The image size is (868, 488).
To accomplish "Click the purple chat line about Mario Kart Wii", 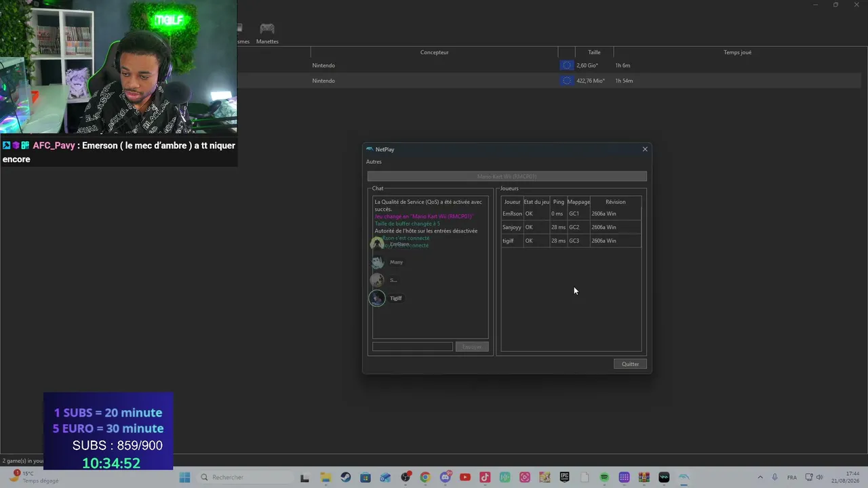I will point(424,216).
